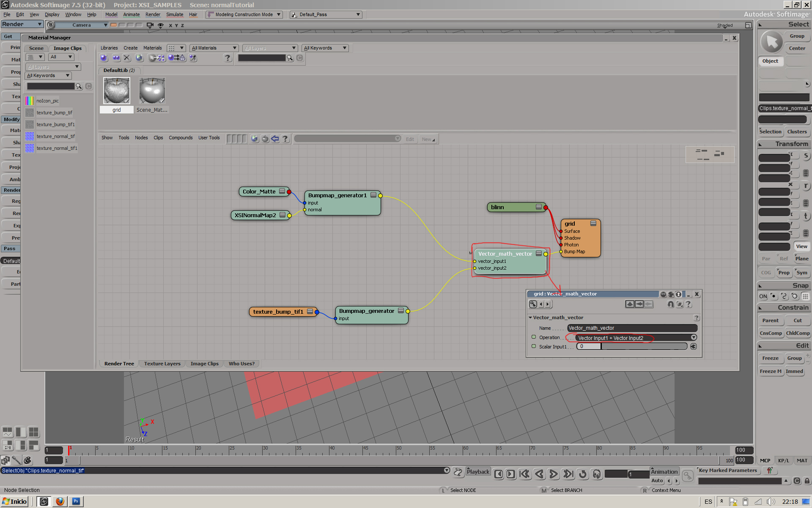The image size is (812, 508).
Task: Click the blue back arrow in render tree toolbar
Action: click(275, 139)
